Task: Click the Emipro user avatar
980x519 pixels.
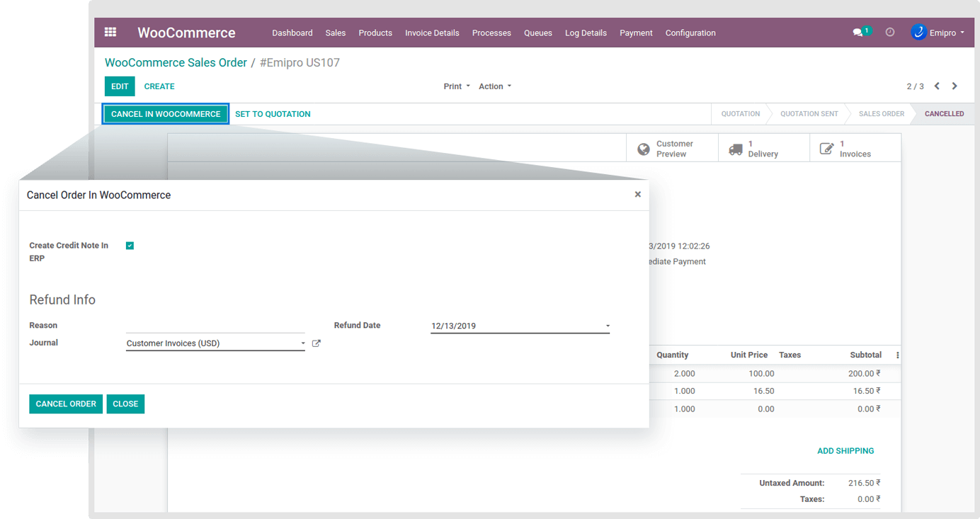Action: 918,33
